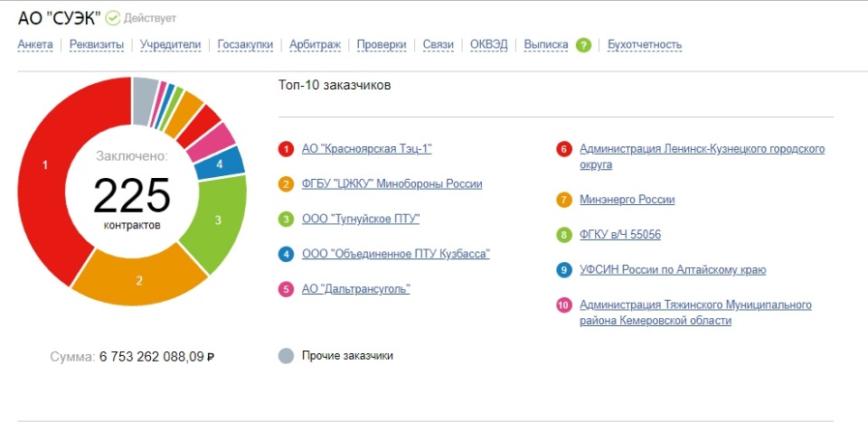The image size is (868, 440).
Task: Open Администрация Ленинск-Кузнецкого городского округа link
Action: pos(702,156)
